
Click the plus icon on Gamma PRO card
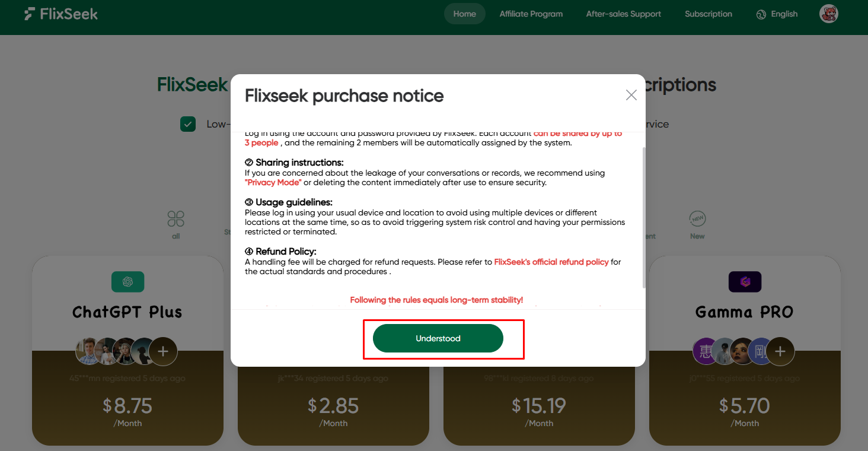coord(780,351)
